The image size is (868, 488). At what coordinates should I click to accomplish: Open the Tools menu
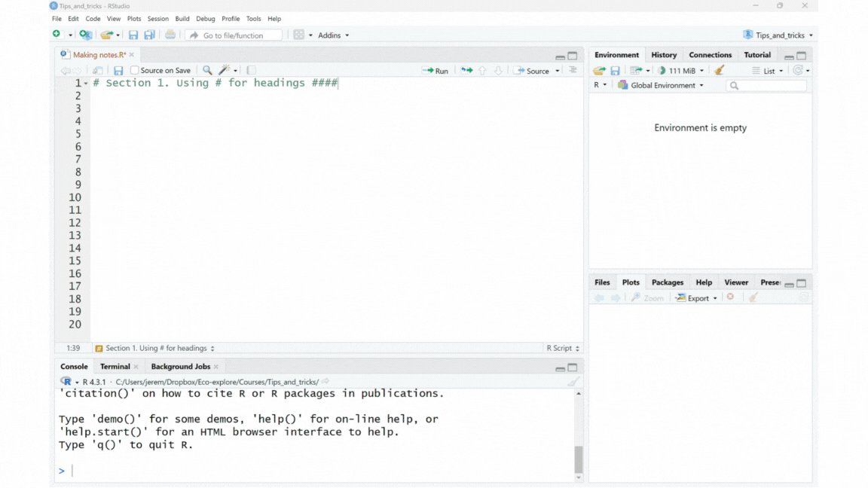coord(253,19)
